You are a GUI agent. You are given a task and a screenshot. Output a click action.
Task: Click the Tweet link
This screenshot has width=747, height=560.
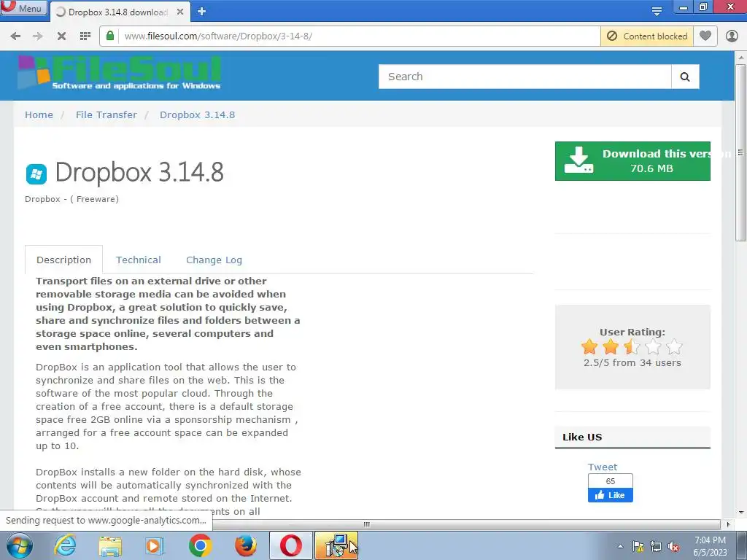tap(602, 467)
